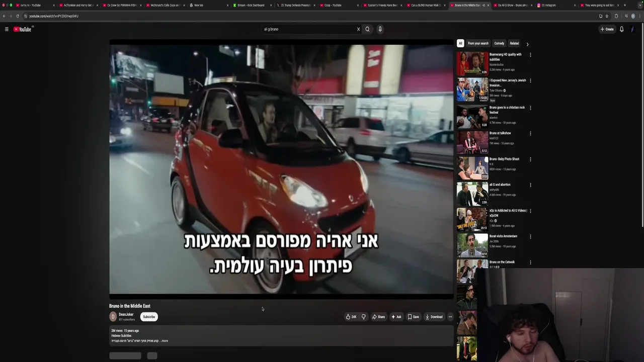Clear the search box with X
The image size is (644, 362).
click(358, 29)
